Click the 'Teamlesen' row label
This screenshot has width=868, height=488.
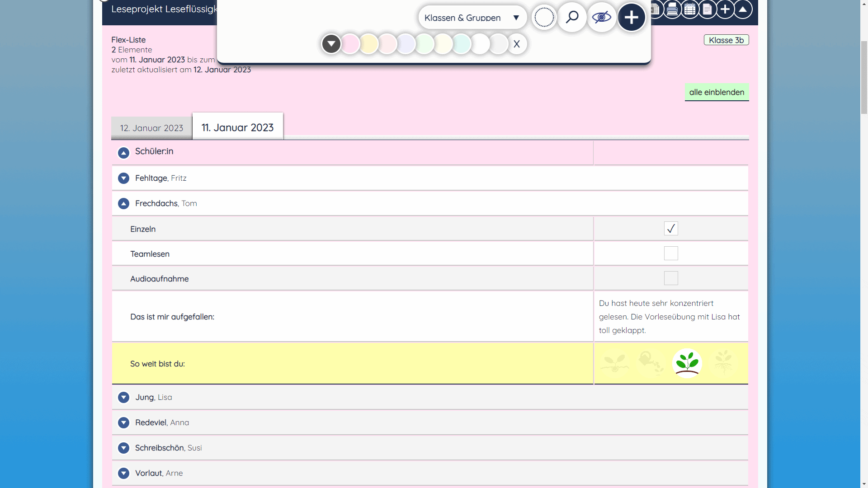click(150, 254)
